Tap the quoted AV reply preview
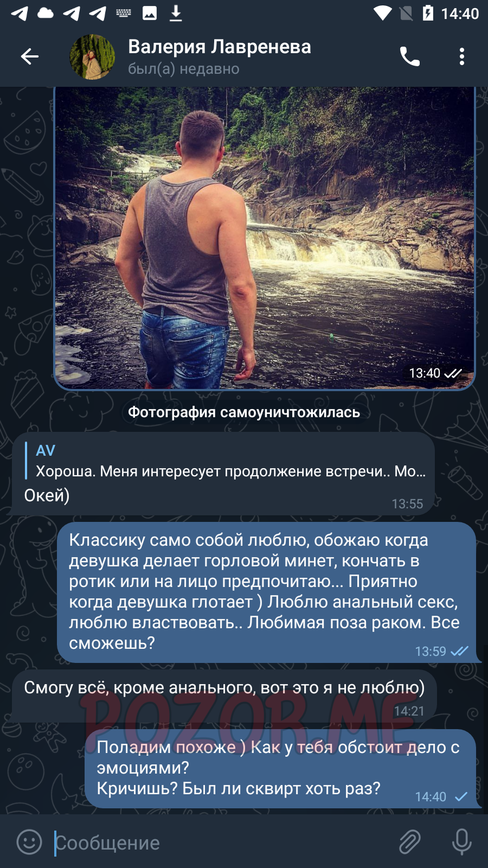The image size is (488, 868). point(226,461)
